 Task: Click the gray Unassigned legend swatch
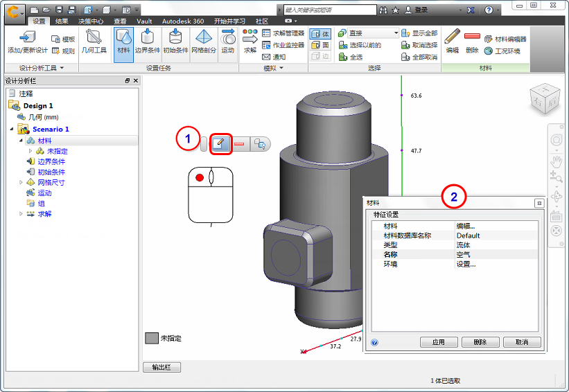[151, 339]
